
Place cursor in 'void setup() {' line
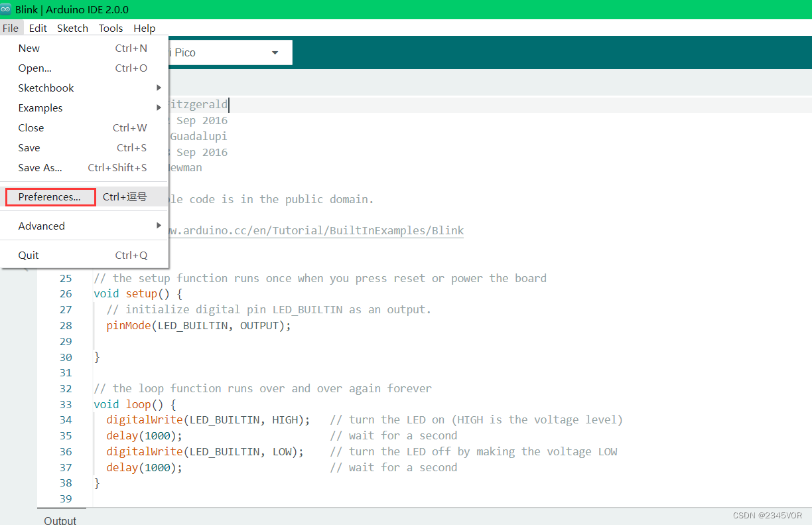coord(137,294)
